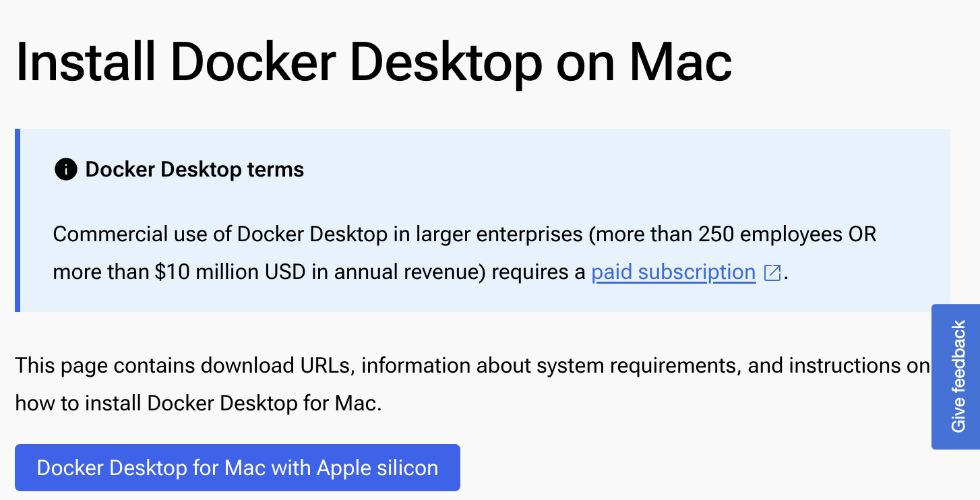Viewport: 980px width, 500px height.
Task: Download Docker Desktop for Mac with Apple silicon
Action: 237,468
